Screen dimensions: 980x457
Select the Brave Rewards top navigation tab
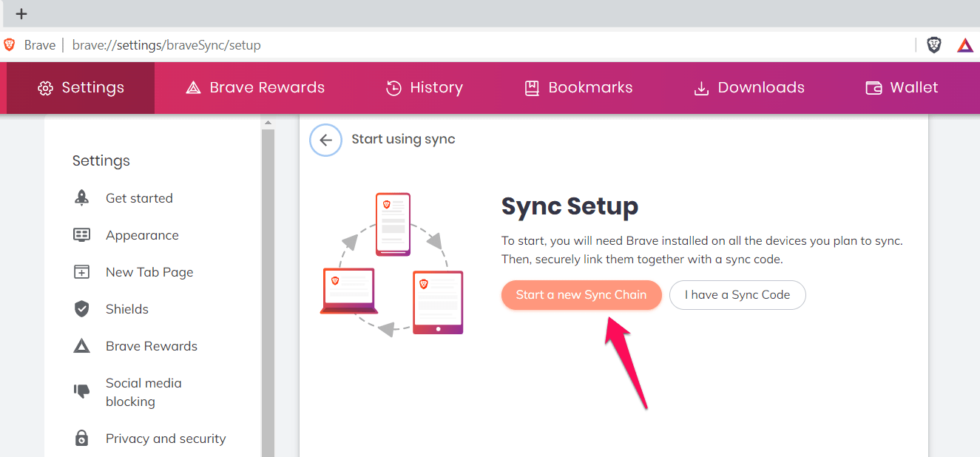point(255,87)
